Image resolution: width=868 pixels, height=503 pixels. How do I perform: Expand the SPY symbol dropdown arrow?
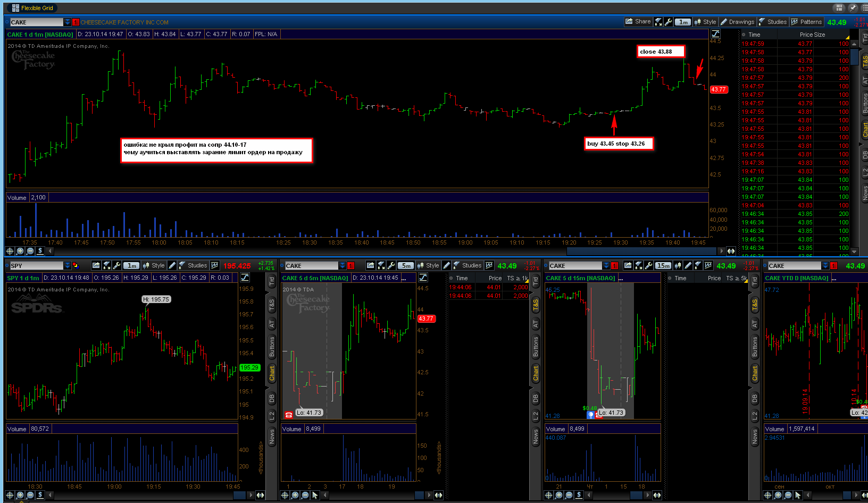(68, 265)
